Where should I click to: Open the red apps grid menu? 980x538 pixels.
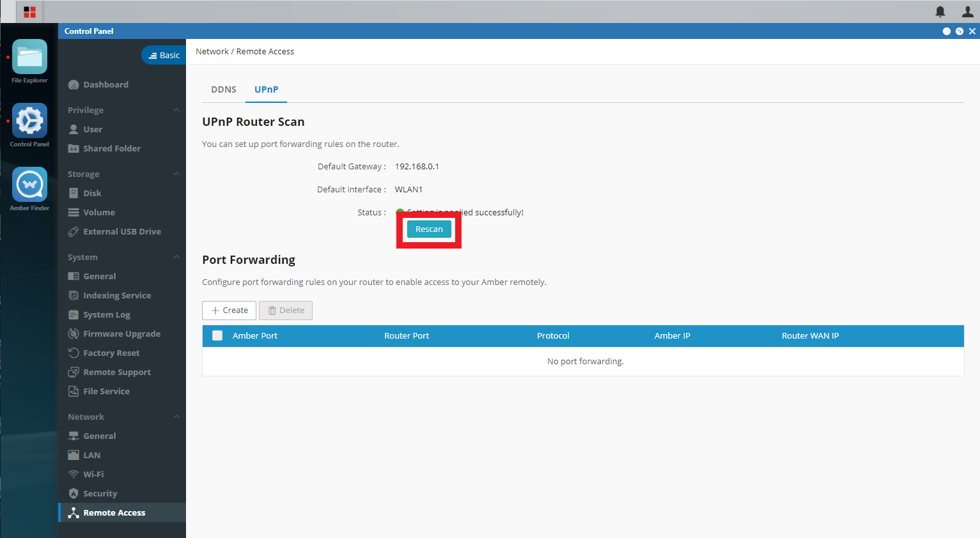29,12
